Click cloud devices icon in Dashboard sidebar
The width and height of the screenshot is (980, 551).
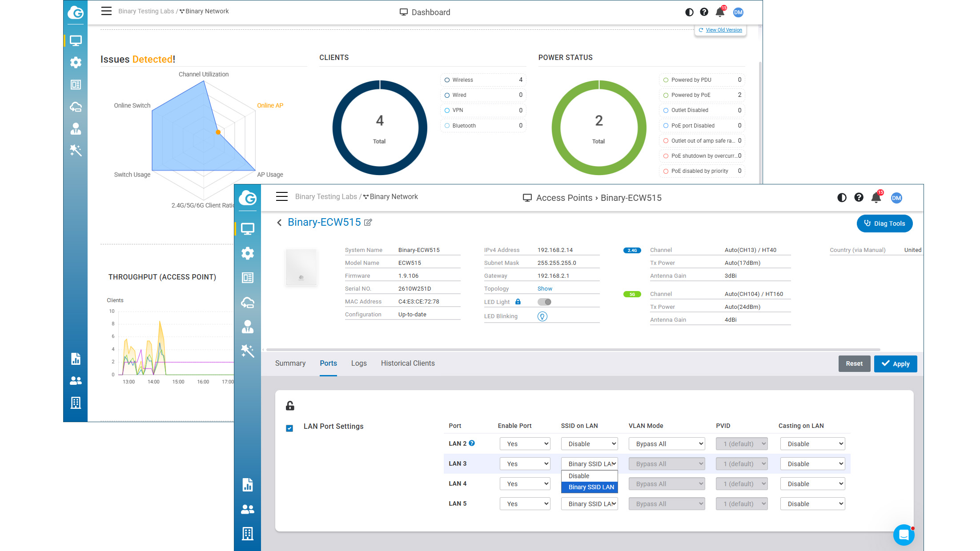76,107
